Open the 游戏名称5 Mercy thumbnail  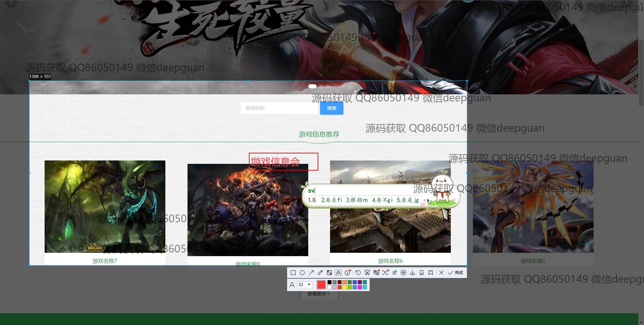533,206
